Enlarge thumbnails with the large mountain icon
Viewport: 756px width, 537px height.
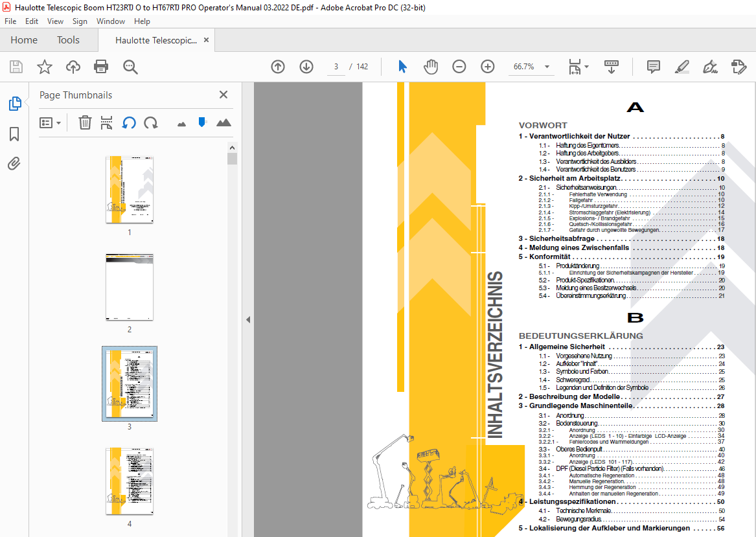pos(223,122)
